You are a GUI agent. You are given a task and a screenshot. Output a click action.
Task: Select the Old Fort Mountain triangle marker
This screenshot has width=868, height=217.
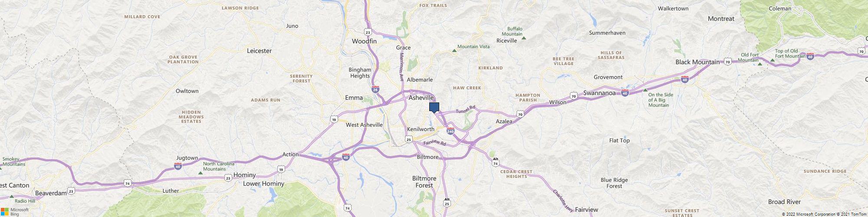(759, 64)
